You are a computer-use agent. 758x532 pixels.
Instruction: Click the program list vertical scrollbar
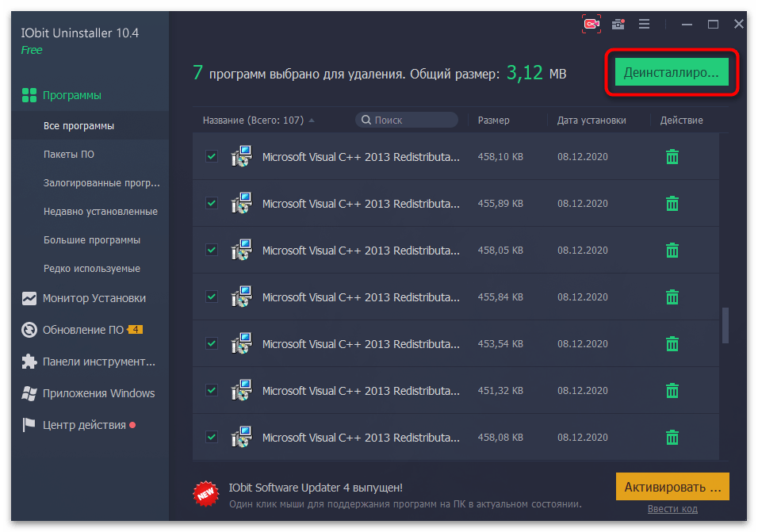[x=725, y=325]
